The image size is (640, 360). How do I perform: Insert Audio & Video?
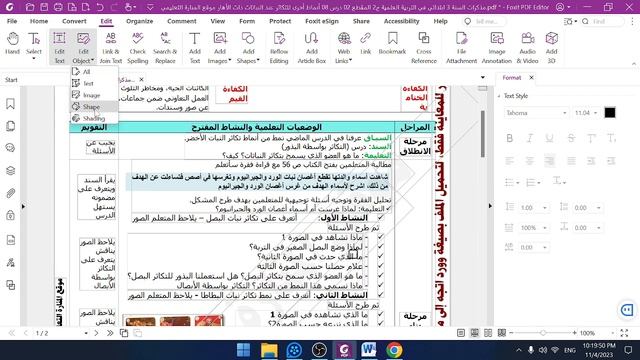(527, 48)
